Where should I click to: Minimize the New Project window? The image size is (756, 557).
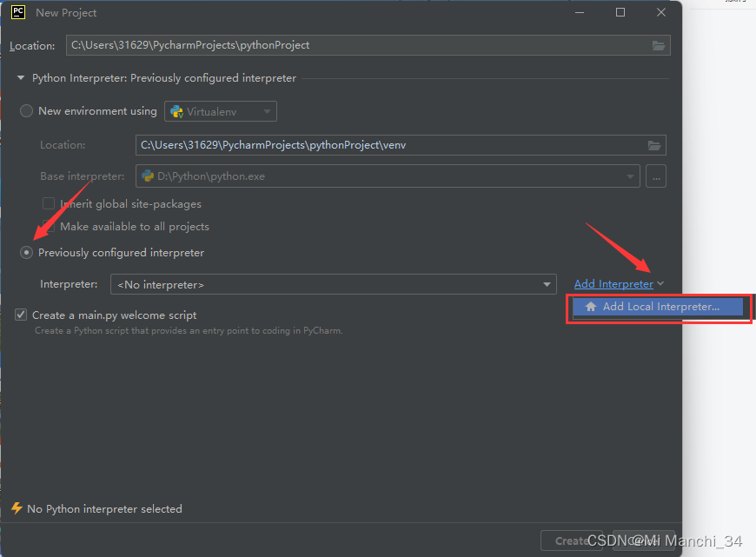[x=580, y=12]
